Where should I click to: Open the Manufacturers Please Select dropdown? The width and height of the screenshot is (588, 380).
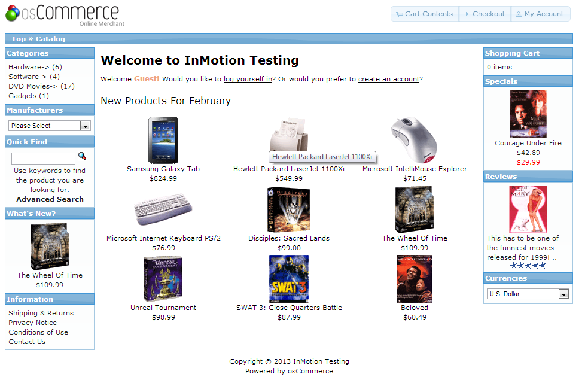coord(49,126)
